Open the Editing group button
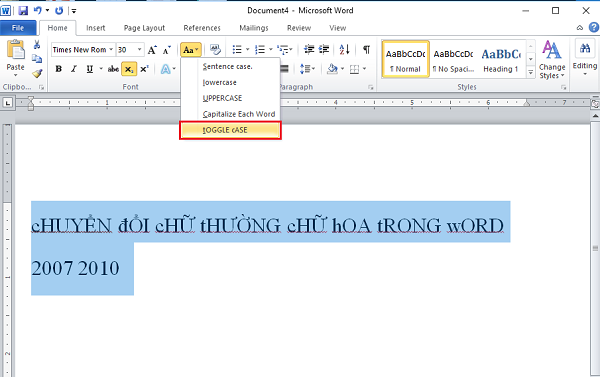Viewport: 600px width, 377px height. 585,57
